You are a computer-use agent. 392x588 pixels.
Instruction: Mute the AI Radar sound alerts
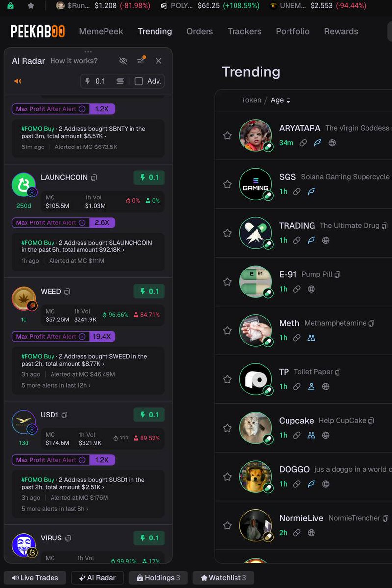coord(18,81)
